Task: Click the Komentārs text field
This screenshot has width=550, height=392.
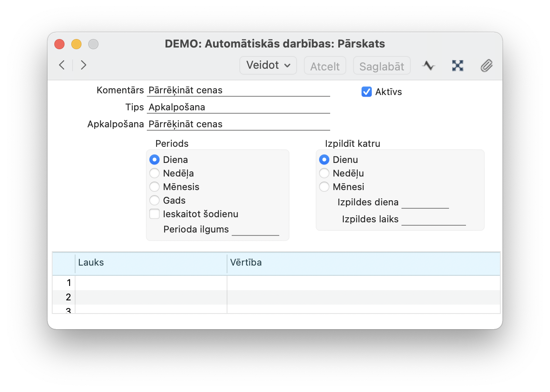Action: pyautogui.click(x=239, y=90)
